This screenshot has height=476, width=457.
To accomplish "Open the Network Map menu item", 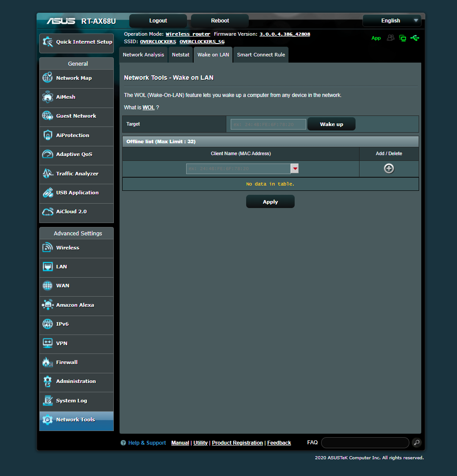I will [77, 78].
